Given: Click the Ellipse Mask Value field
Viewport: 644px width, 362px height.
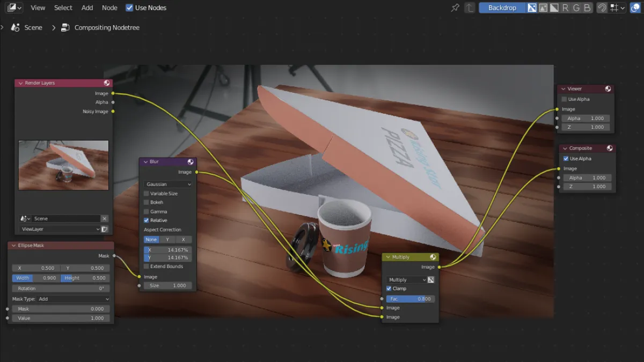Looking at the screenshot, I should (x=61, y=318).
